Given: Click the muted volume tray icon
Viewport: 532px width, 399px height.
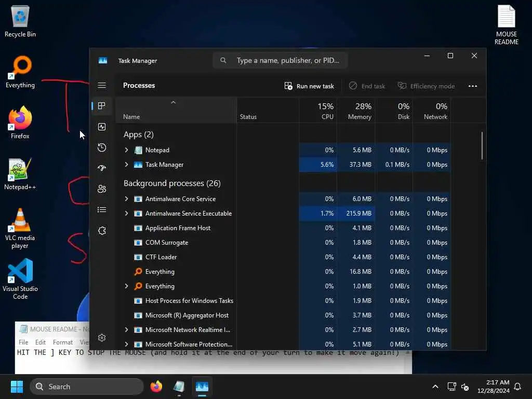Looking at the screenshot, I should click(x=465, y=387).
